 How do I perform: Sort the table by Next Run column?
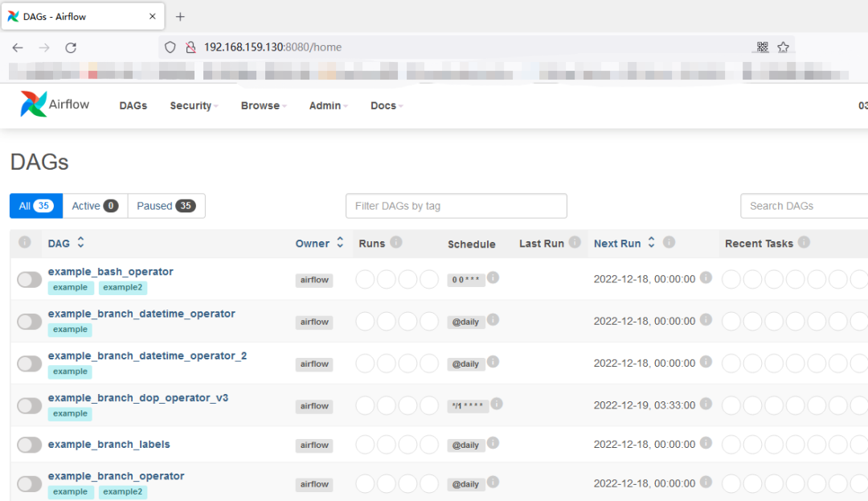624,243
